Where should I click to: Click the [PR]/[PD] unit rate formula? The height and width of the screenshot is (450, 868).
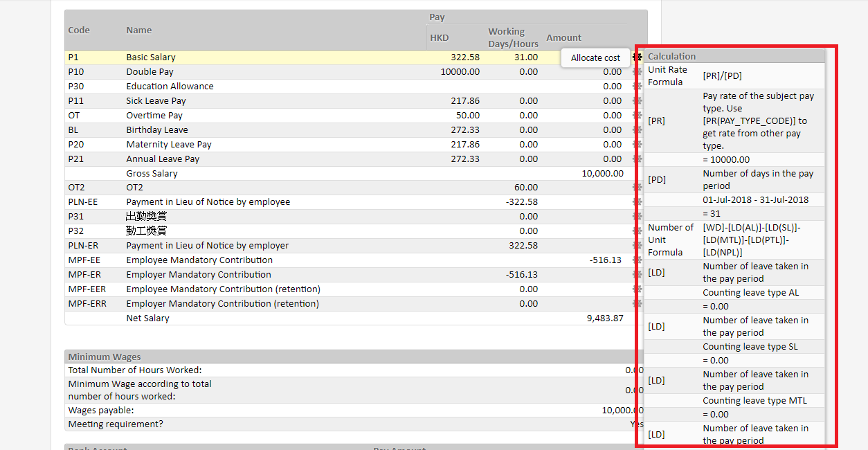[722, 76]
